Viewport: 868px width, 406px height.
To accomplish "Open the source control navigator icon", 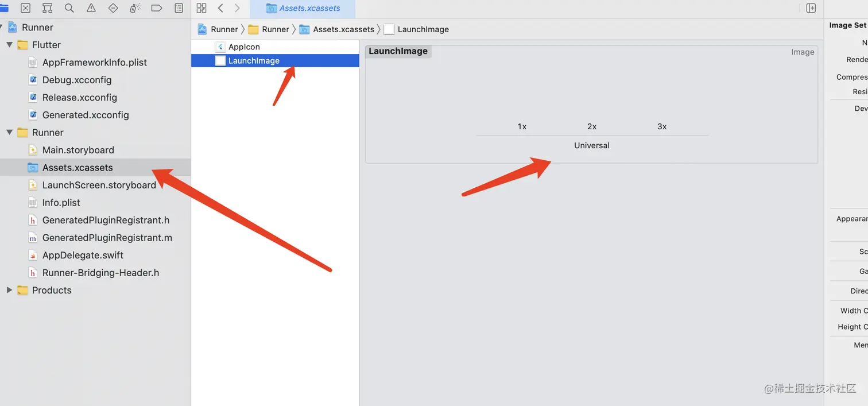I will pyautogui.click(x=26, y=8).
